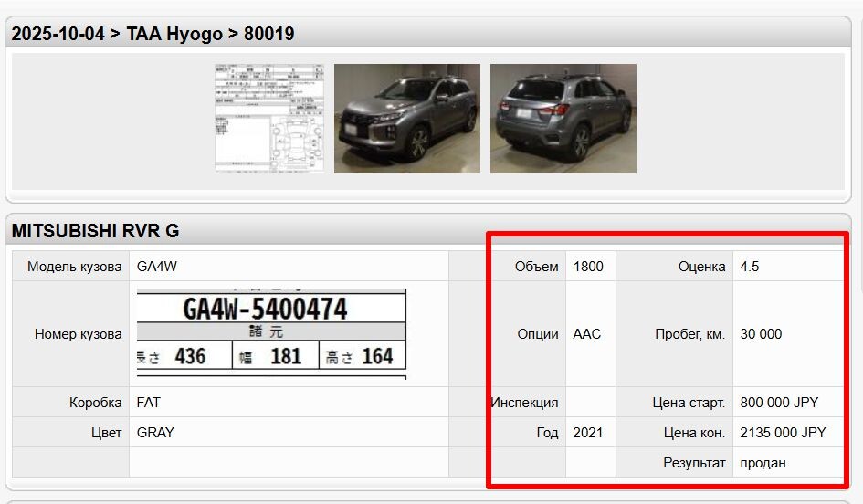Click the Пробег, км. label
The width and height of the screenshot is (863, 504).
690,334
